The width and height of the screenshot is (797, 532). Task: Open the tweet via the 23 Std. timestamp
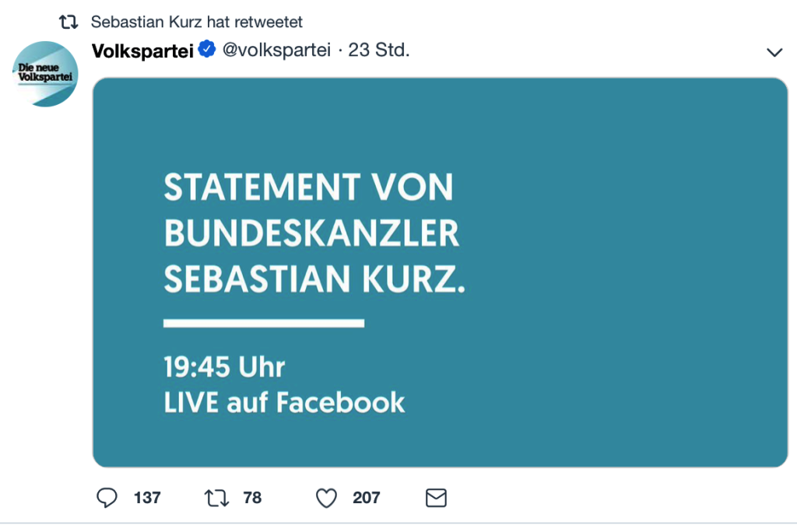click(379, 51)
